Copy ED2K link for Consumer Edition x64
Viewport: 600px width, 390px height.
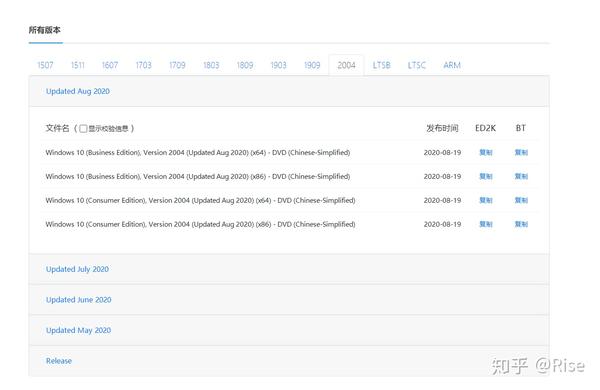click(486, 200)
